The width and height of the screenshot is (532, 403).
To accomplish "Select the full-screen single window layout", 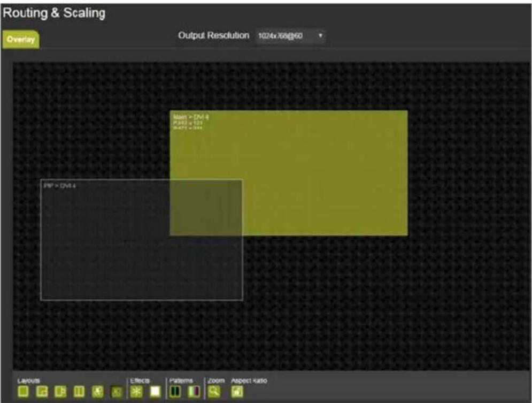I will [23, 391].
